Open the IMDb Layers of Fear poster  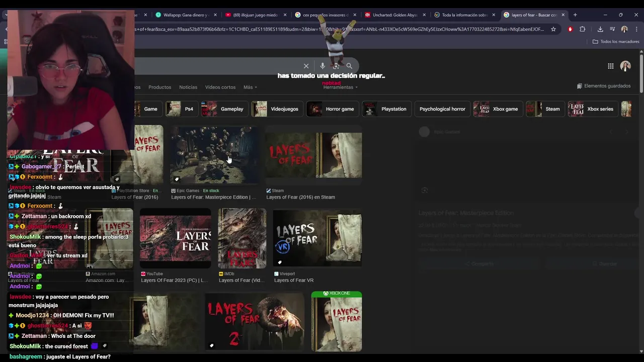242,238
